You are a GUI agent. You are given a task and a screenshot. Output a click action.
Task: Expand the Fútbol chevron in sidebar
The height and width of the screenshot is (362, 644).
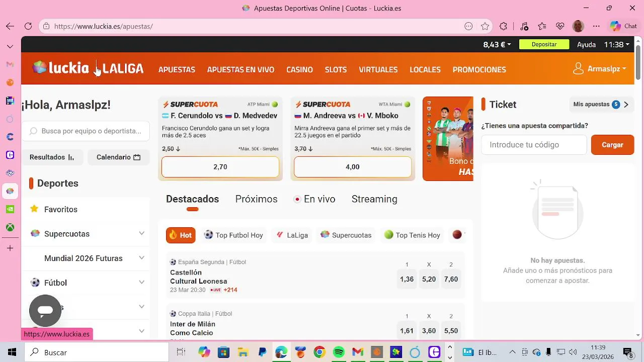tap(141, 282)
